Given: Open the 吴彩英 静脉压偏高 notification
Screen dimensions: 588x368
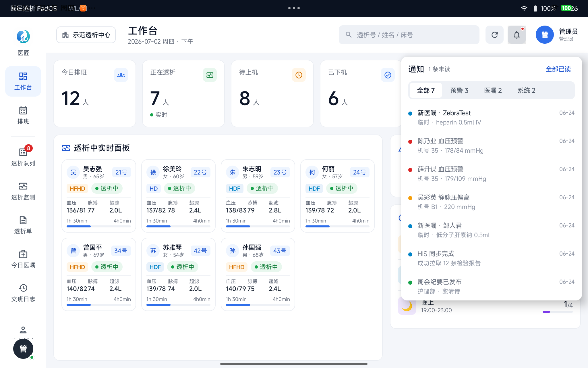Looking at the screenshot, I should [492, 202].
